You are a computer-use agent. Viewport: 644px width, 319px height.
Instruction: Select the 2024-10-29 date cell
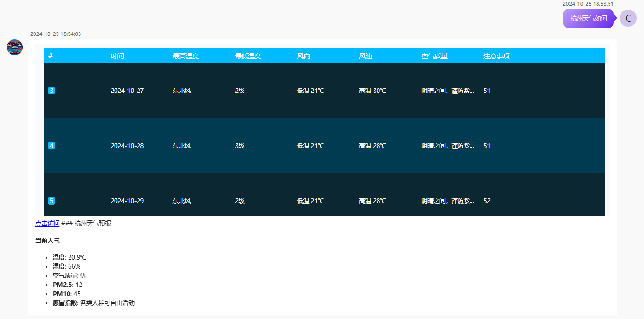(127, 201)
